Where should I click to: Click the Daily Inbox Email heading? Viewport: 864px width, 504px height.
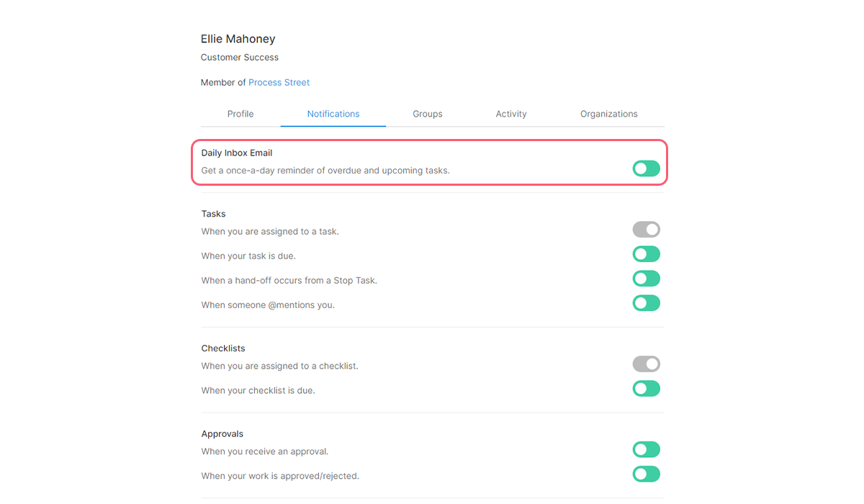point(237,153)
